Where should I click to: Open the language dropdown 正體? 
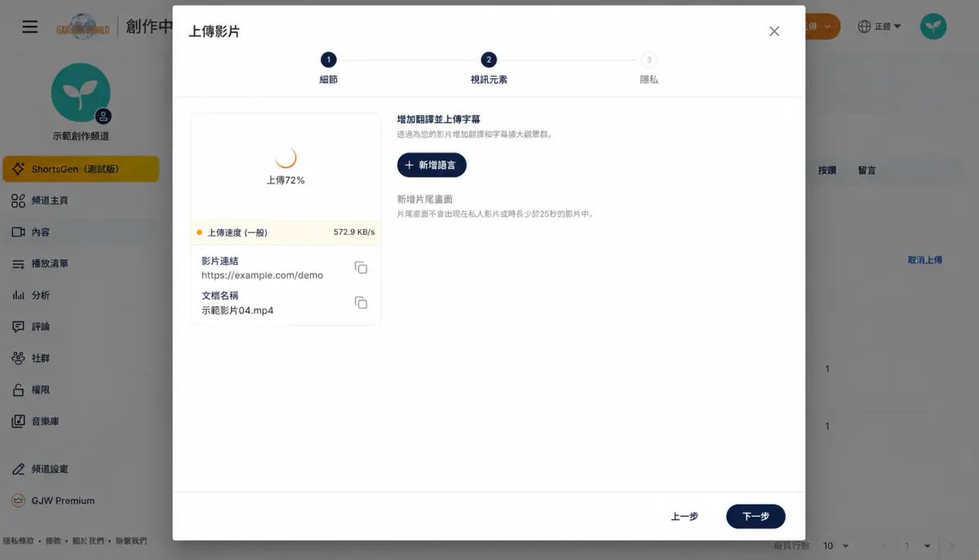click(879, 27)
